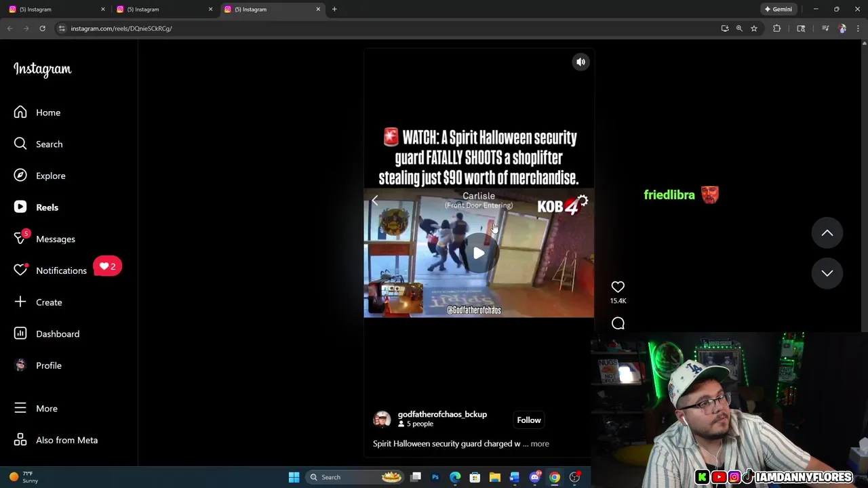This screenshot has width=868, height=488.
Task: Open File Explorer from the taskbar
Action: click(x=494, y=477)
